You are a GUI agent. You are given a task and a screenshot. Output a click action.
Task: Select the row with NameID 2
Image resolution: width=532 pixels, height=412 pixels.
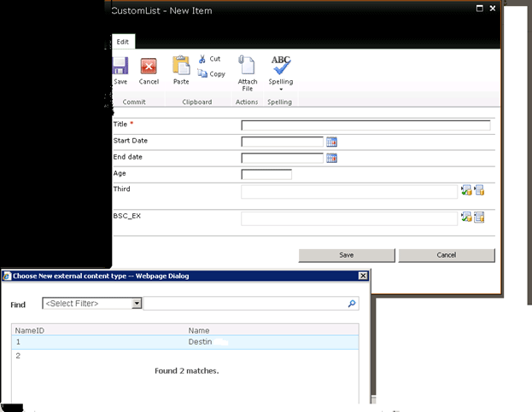click(x=185, y=356)
